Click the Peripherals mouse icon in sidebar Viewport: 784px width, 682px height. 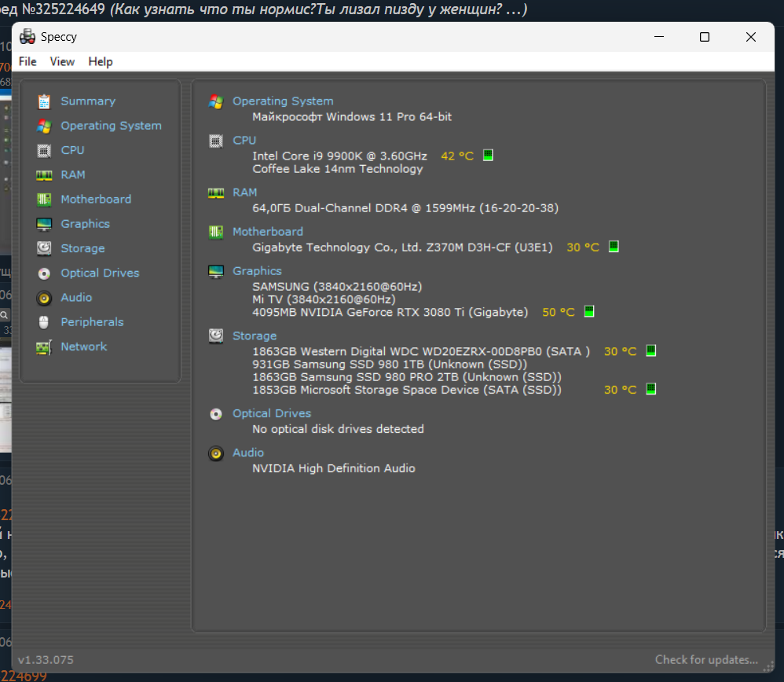click(x=45, y=322)
